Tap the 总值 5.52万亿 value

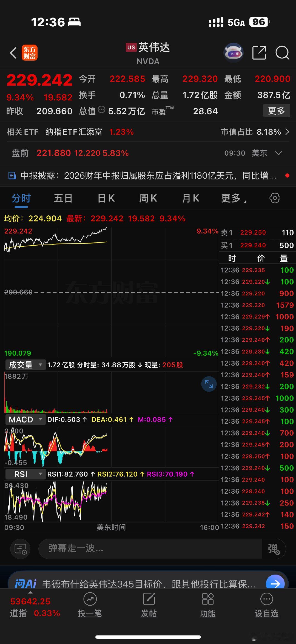(126, 111)
